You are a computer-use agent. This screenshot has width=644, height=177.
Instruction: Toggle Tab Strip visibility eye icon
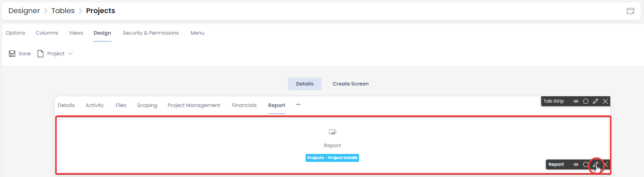576,101
